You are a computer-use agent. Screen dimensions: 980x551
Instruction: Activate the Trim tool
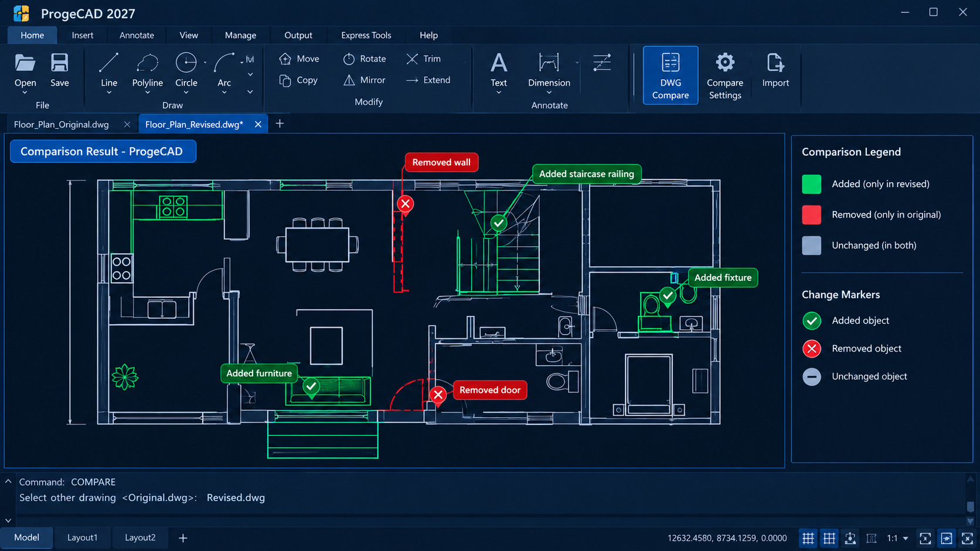[x=423, y=59]
